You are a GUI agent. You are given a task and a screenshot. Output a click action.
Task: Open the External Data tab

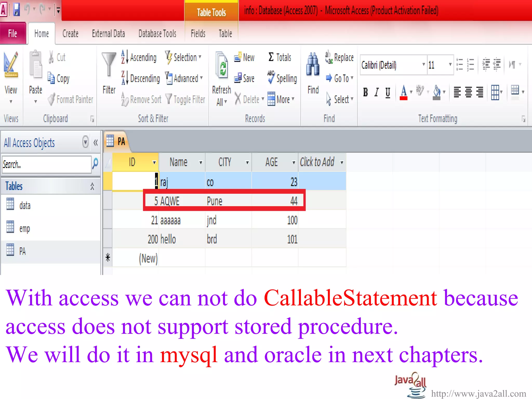click(x=108, y=34)
